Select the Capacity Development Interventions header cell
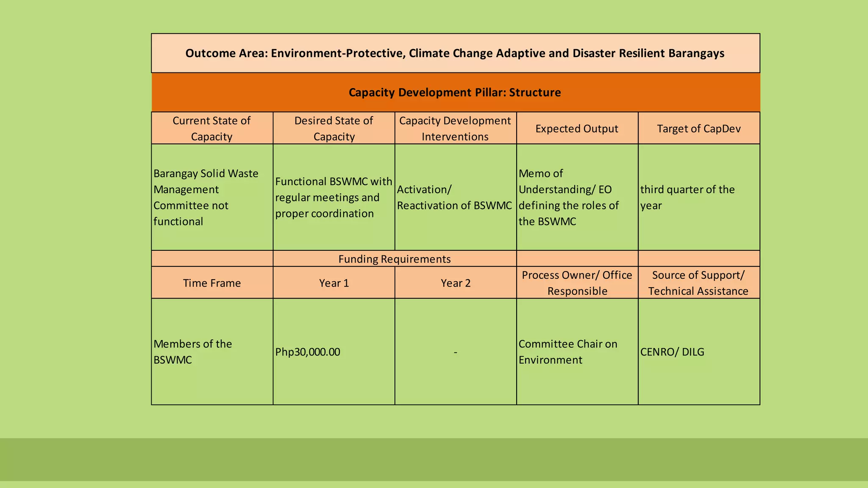 [x=455, y=128]
